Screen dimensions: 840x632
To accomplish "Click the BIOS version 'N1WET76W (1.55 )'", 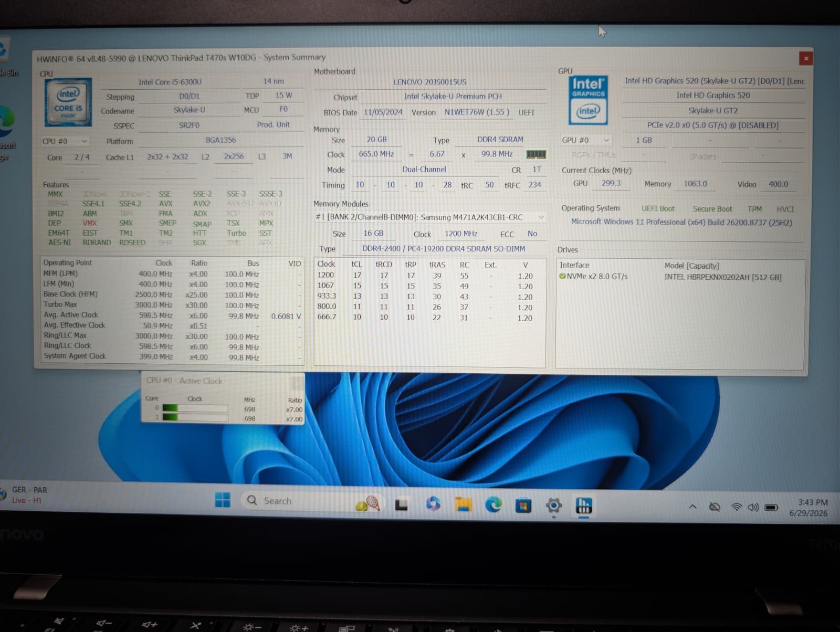I will (477, 112).
